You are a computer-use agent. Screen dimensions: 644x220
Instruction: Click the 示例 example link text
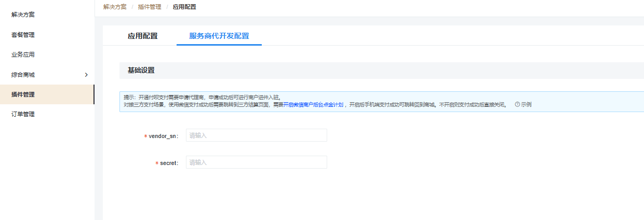pos(526,104)
